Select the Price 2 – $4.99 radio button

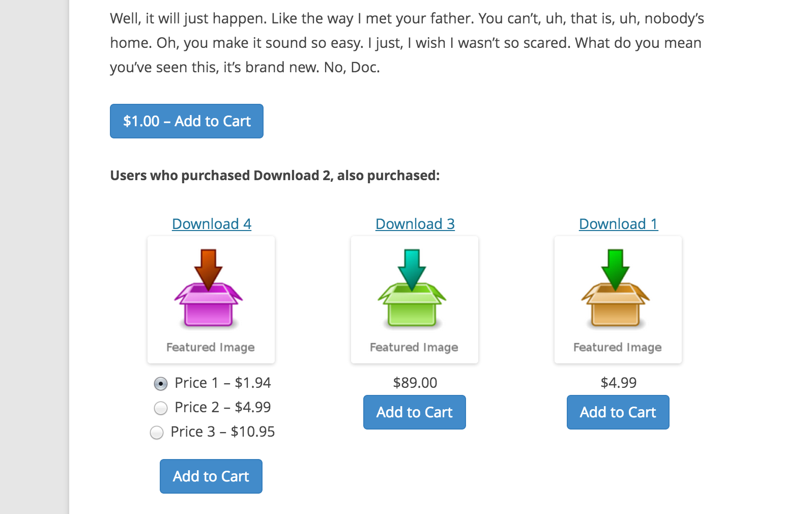tap(161, 408)
